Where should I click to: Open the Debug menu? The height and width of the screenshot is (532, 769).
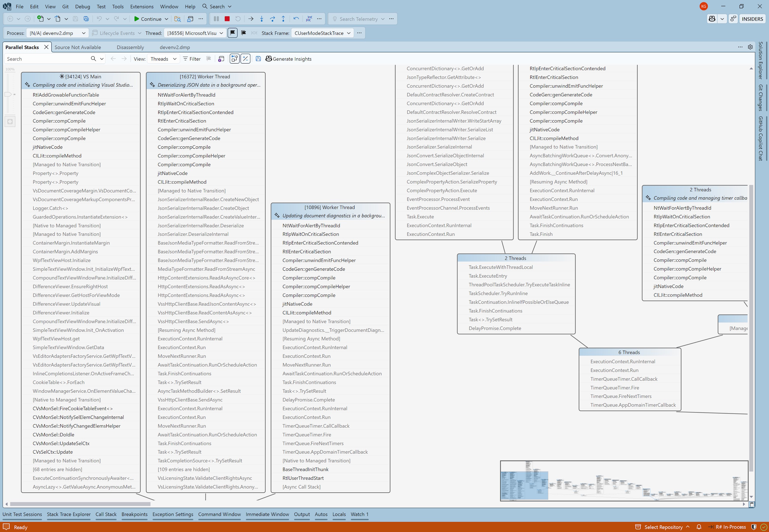tap(82, 6)
